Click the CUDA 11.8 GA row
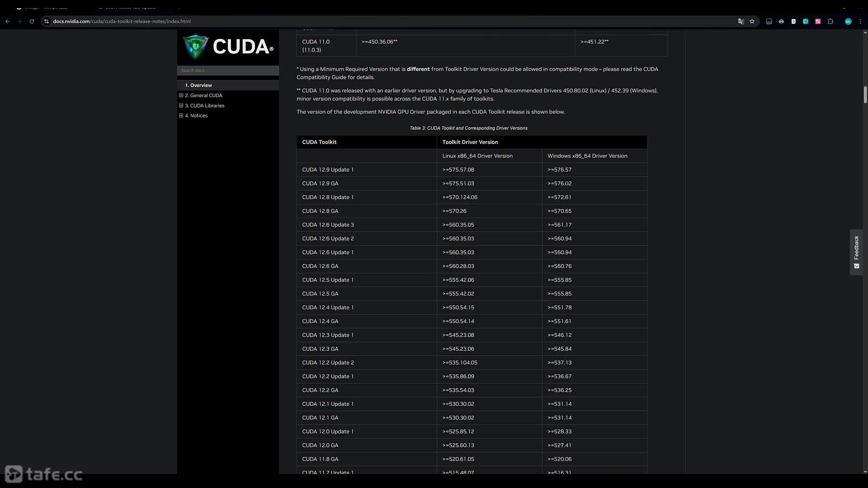The image size is (868, 488). point(472,459)
